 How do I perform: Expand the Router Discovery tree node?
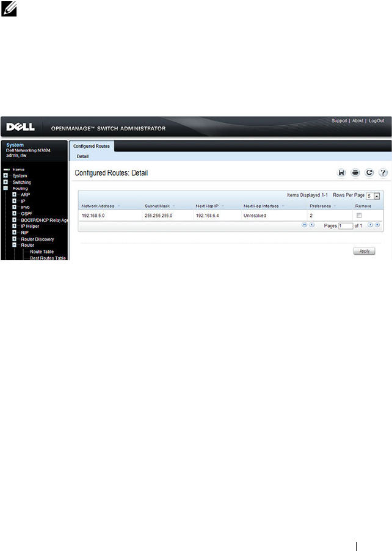[x=15, y=239]
